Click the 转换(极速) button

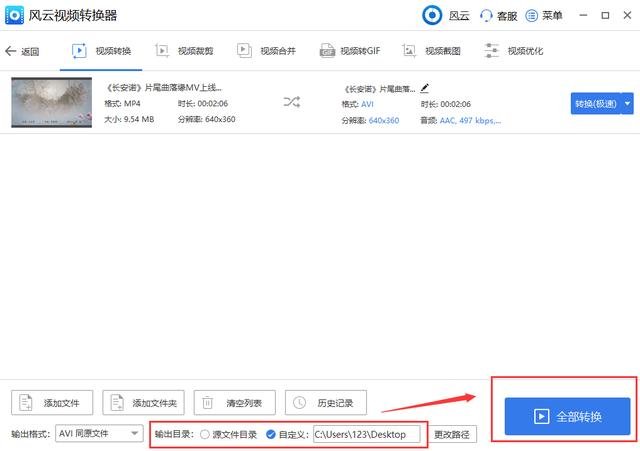(596, 104)
